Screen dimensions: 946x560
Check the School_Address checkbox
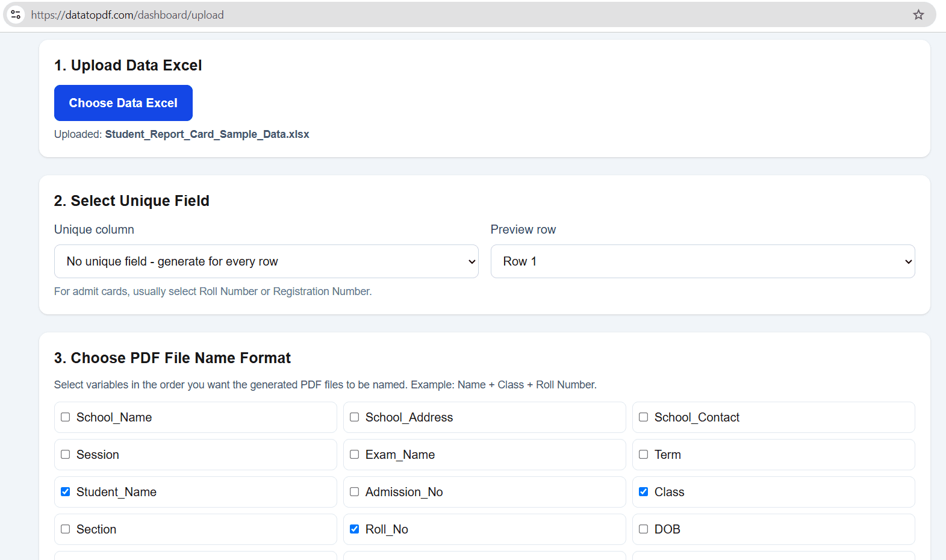[x=355, y=417]
